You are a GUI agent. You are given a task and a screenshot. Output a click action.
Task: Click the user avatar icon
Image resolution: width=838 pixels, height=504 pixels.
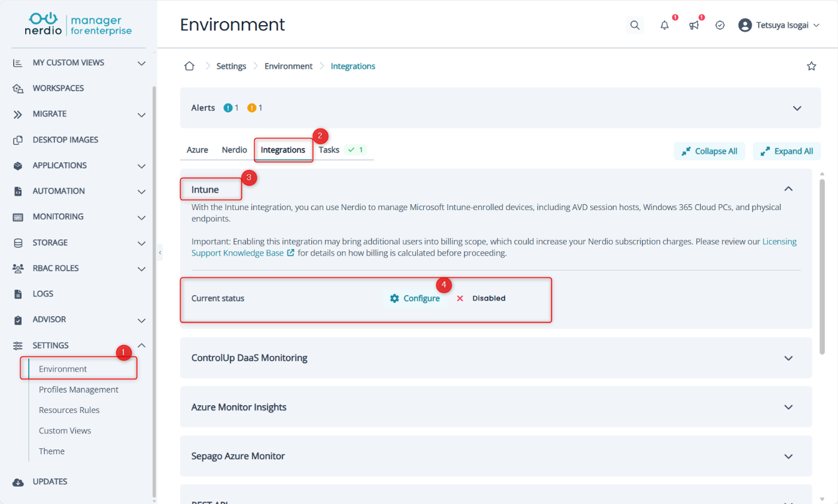tap(745, 25)
